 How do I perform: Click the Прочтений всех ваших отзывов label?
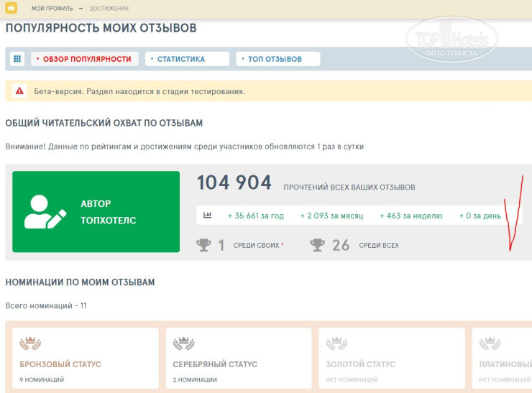[x=349, y=188]
